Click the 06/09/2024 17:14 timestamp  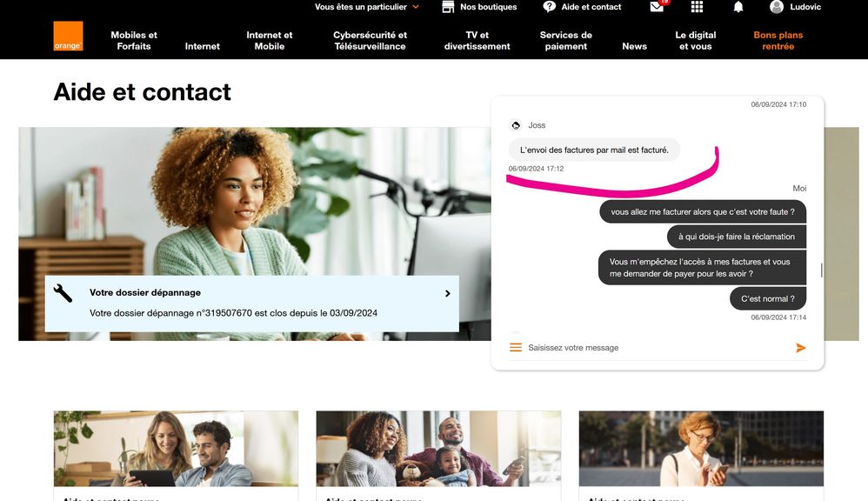click(x=778, y=317)
